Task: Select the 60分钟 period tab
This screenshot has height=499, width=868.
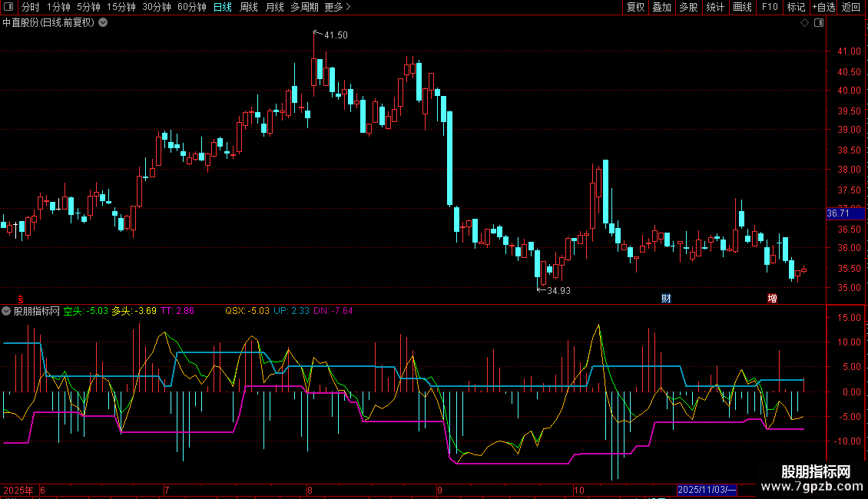Action: tap(191, 7)
